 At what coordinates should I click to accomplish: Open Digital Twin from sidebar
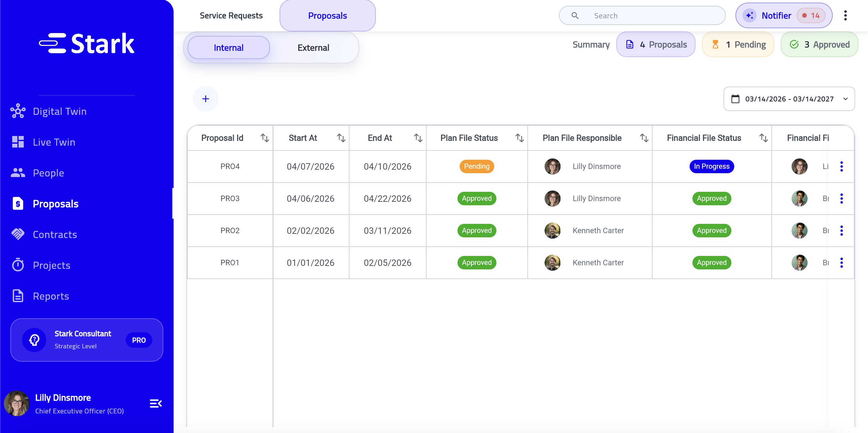coord(59,111)
